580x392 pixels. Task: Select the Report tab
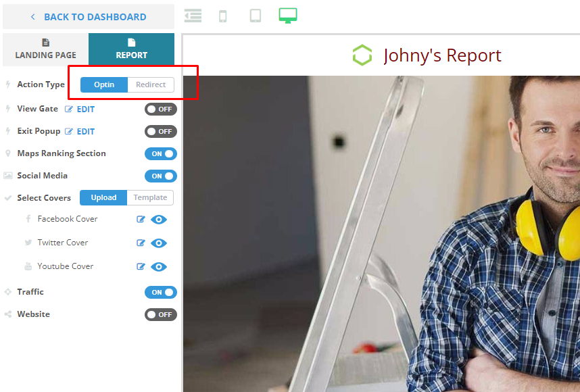[131, 49]
